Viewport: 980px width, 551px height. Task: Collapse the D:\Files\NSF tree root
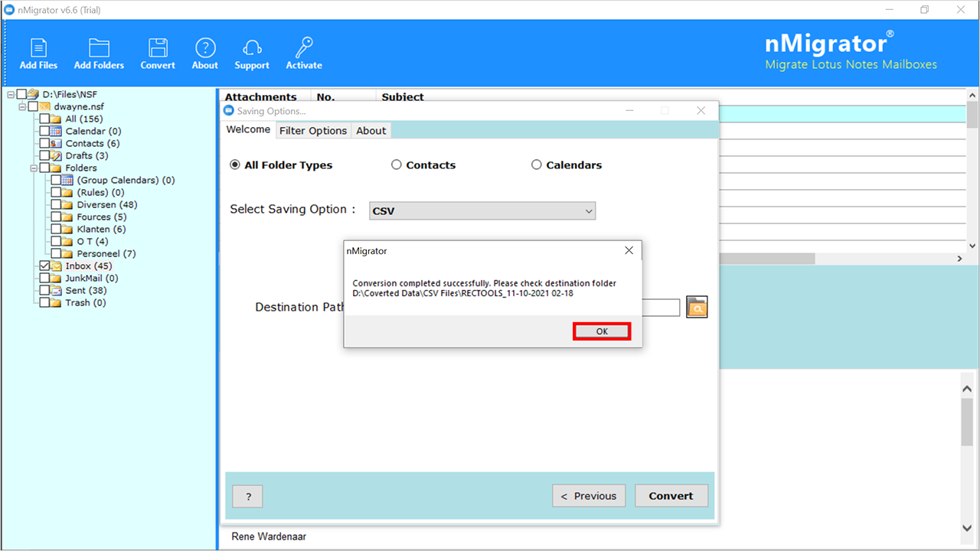(x=11, y=94)
